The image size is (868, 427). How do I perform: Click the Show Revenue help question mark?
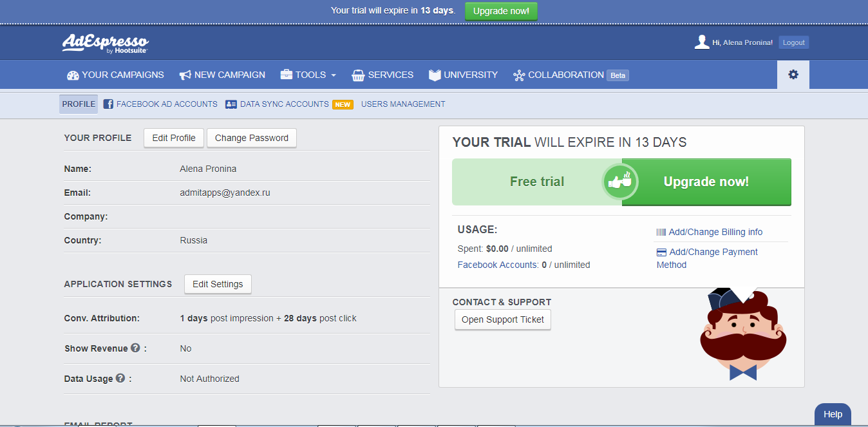135,348
